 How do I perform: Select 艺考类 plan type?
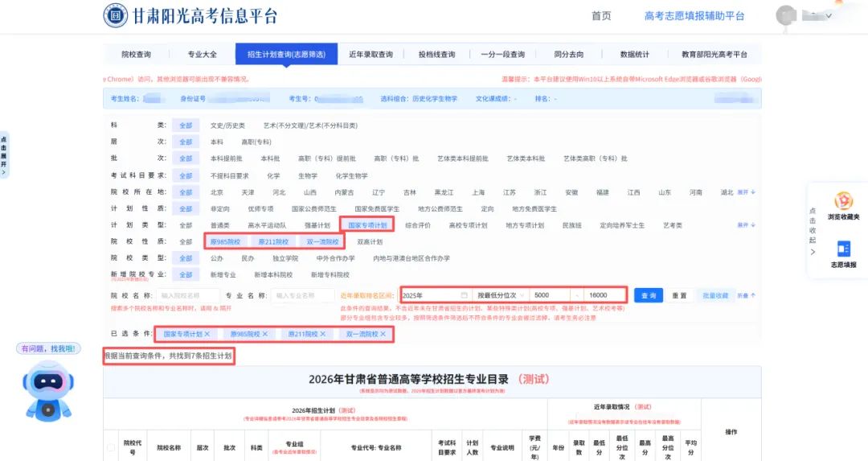click(x=673, y=225)
